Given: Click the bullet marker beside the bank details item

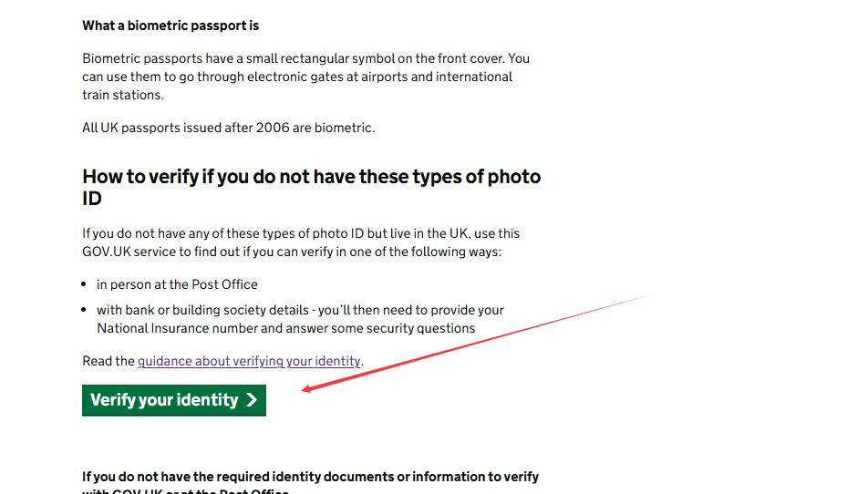Looking at the screenshot, I should click(x=84, y=310).
